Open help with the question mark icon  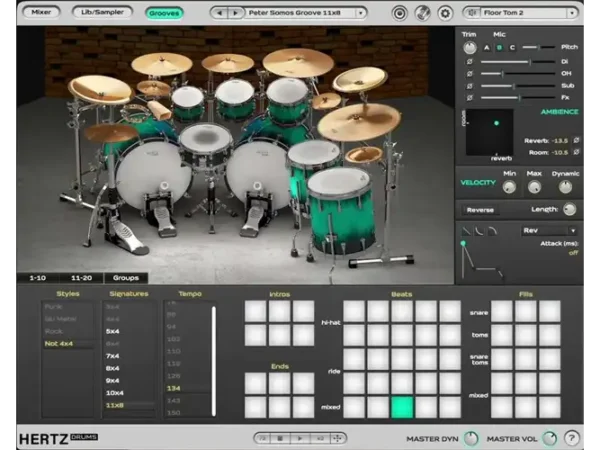pyautogui.click(x=571, y=438)
